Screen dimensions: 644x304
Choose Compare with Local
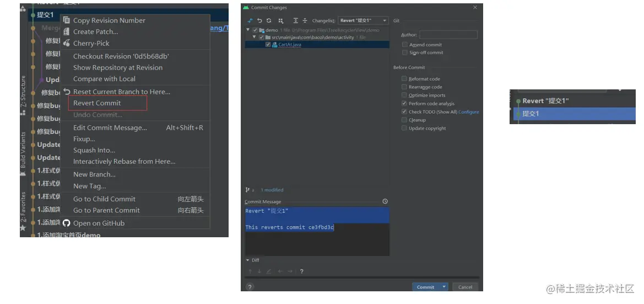(135, 79)
